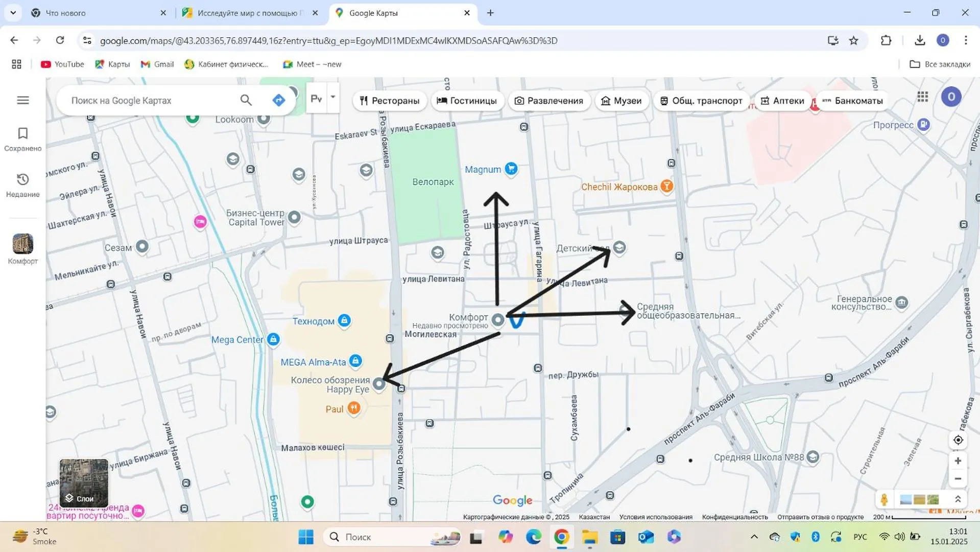Open the Windows Start menu

[x=306, y=537]
